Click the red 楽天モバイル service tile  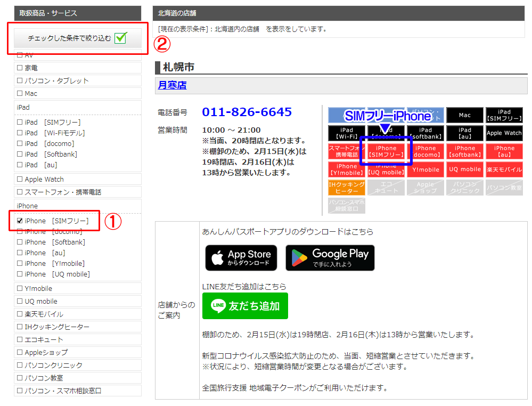coord(504,169)
